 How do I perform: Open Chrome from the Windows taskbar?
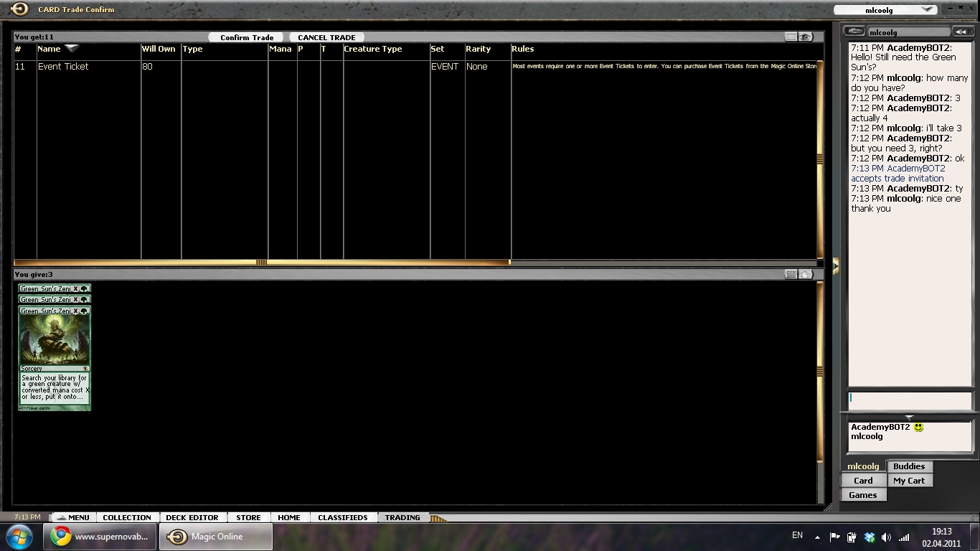click(x=100, y=537)
